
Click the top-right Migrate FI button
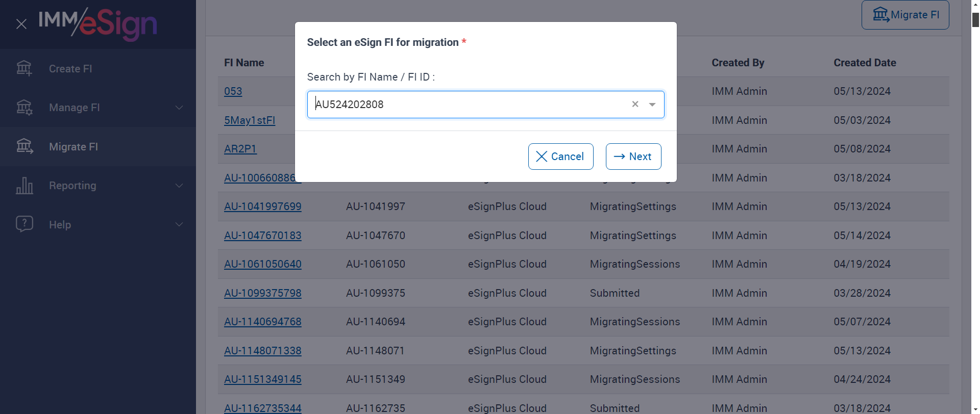(905, 15)
